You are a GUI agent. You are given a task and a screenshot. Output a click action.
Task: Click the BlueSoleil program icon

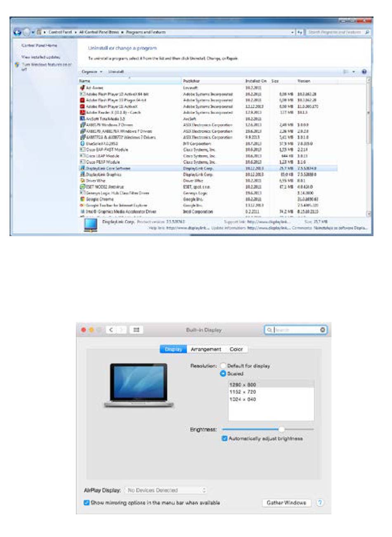point(83,143)
